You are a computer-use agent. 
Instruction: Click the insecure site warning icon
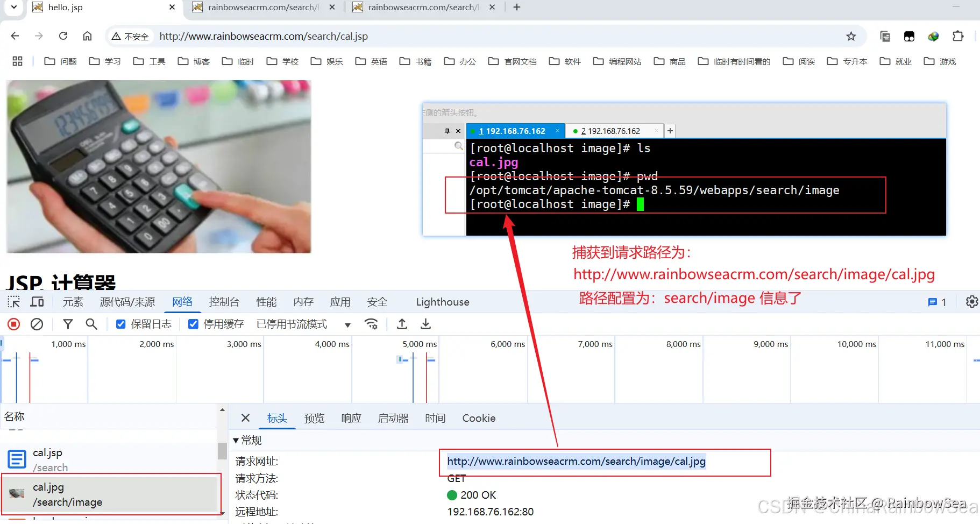click(130, 36)
